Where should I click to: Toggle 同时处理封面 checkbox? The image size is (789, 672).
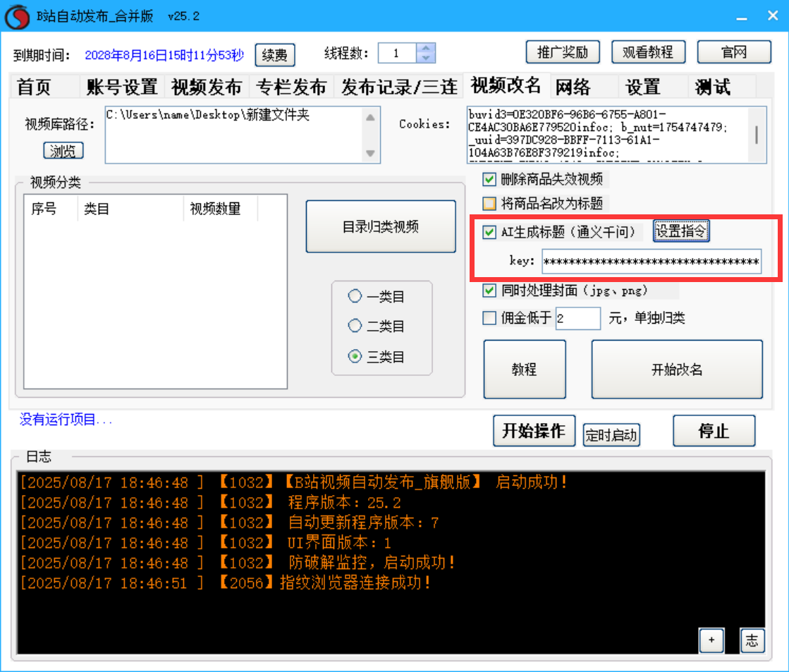click(x=489, y=291)
